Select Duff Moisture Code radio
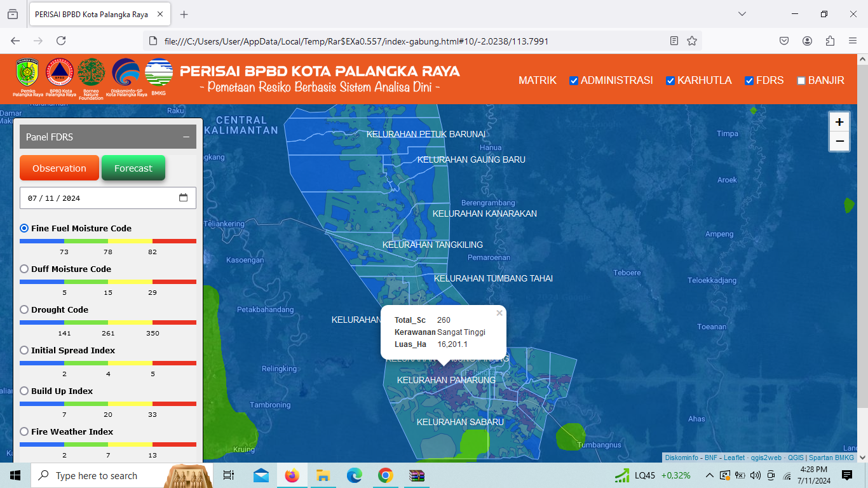Image resolution: width=868 pixels, height=488 pixels. pyautogui.click(x=25, y=269)
